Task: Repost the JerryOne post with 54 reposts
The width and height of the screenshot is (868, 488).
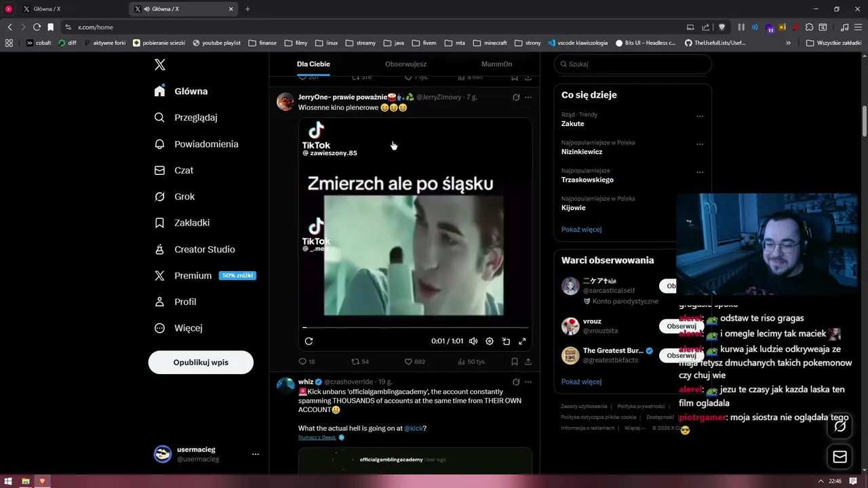Action: pos(360,361)
